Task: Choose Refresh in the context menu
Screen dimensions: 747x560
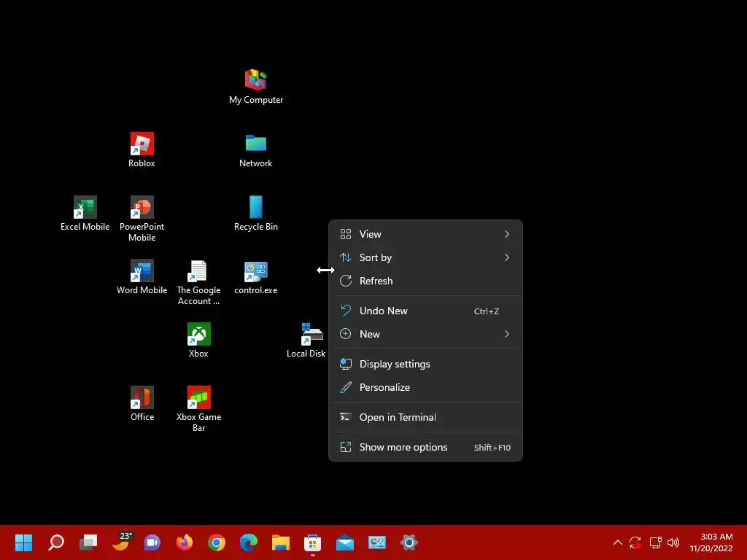Action: tap(425, 281)
